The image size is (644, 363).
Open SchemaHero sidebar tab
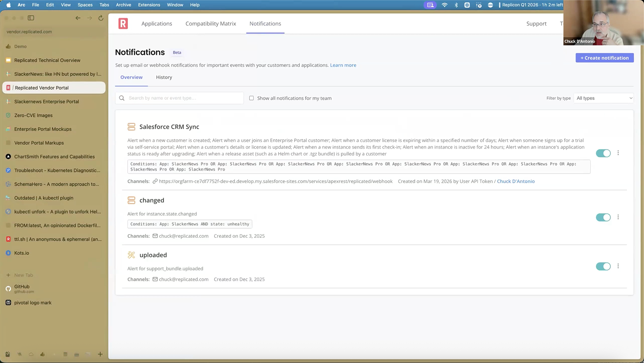(54, 184)
